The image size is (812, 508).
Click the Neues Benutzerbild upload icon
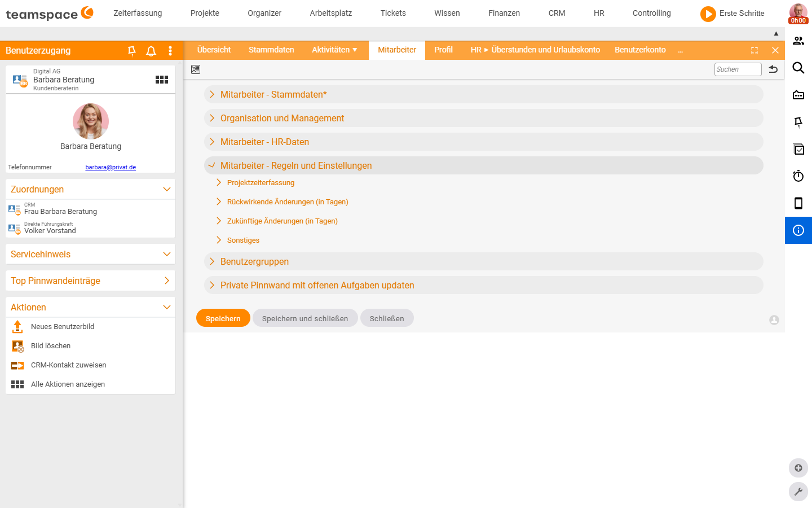(17, 327)
